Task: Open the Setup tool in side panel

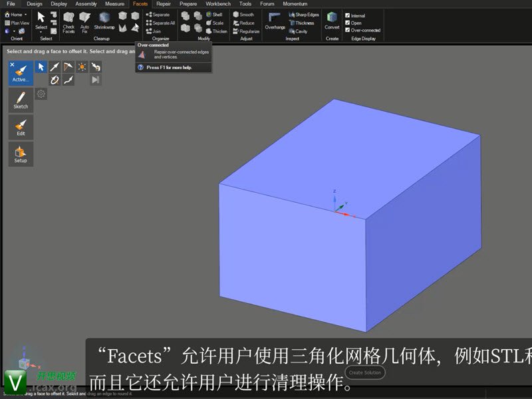Action: coord(21,154)
